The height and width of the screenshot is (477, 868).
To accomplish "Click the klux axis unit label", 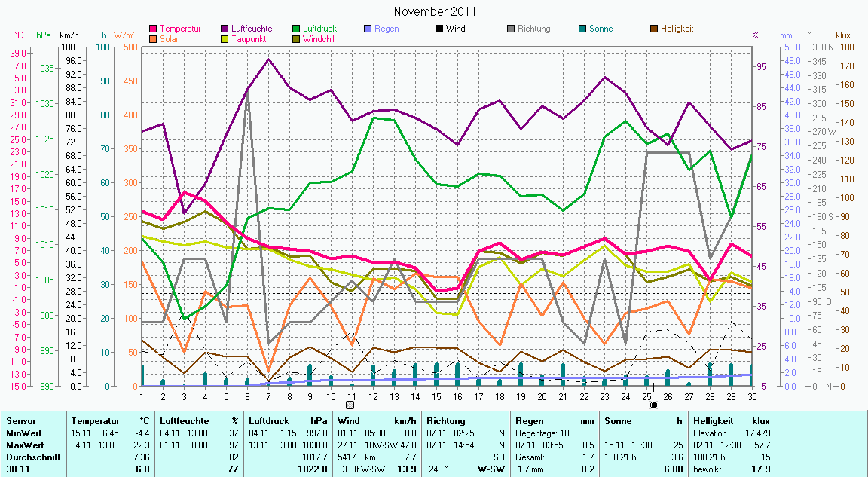I will pyautogui.click(x=843, y=35).
